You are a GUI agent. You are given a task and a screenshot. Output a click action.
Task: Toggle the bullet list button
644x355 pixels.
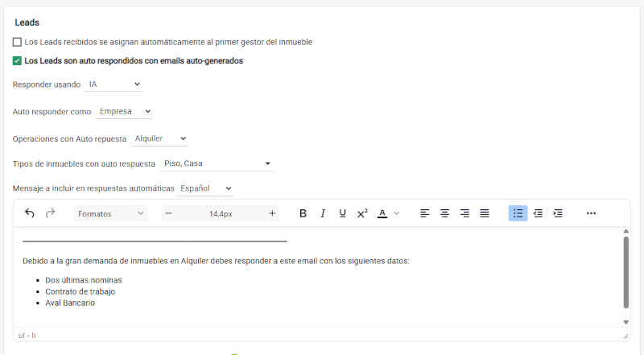click(518, 213)
